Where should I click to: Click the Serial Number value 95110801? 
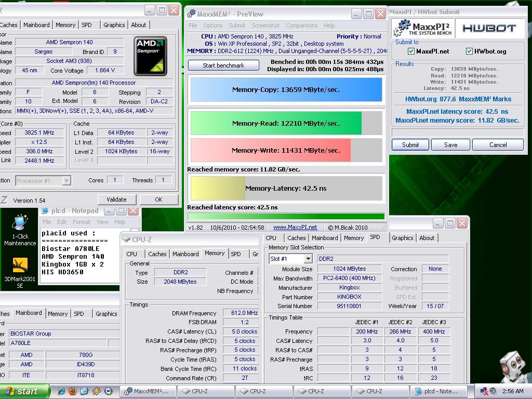pyautogui.click(x=349, y=306)
